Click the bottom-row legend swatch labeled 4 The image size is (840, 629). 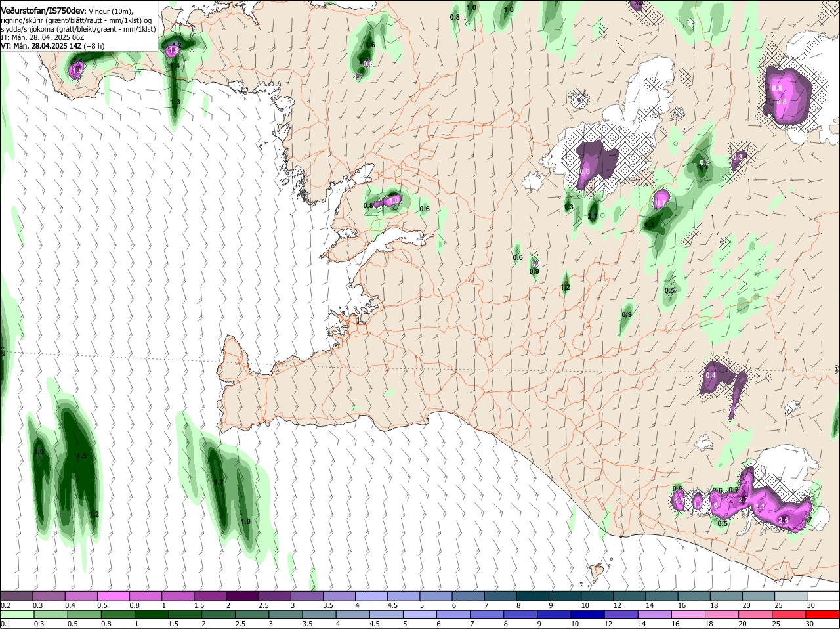click(x=353, y=615)
